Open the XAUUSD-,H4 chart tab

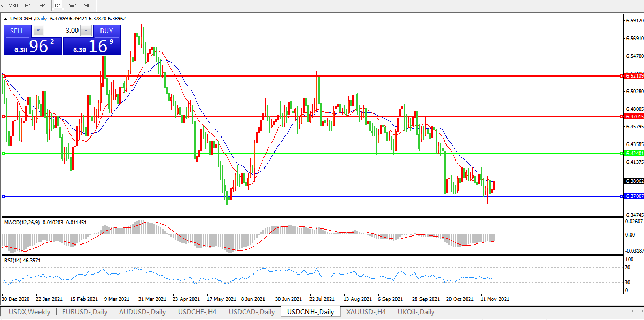pyautogui.click(x=366, y=312)
